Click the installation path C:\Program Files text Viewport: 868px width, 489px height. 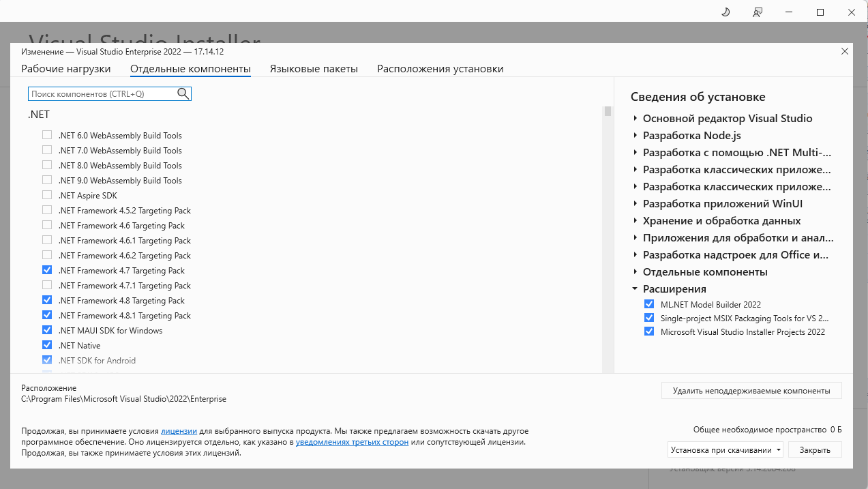[x=123, y=399]
